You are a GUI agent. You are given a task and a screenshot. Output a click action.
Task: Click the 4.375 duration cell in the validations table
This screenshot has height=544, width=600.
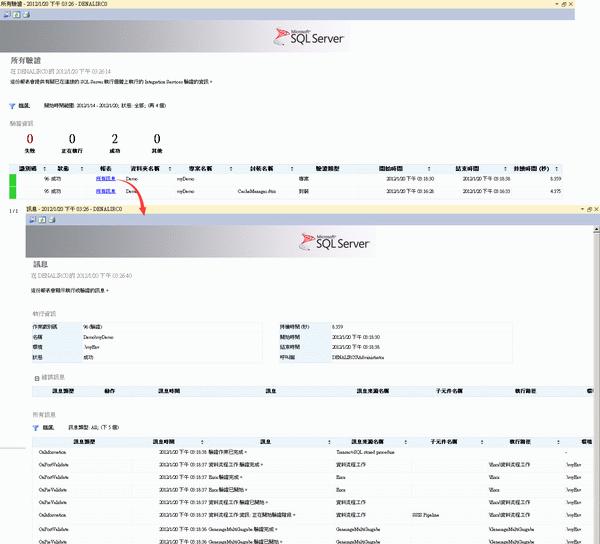point(556,191)
